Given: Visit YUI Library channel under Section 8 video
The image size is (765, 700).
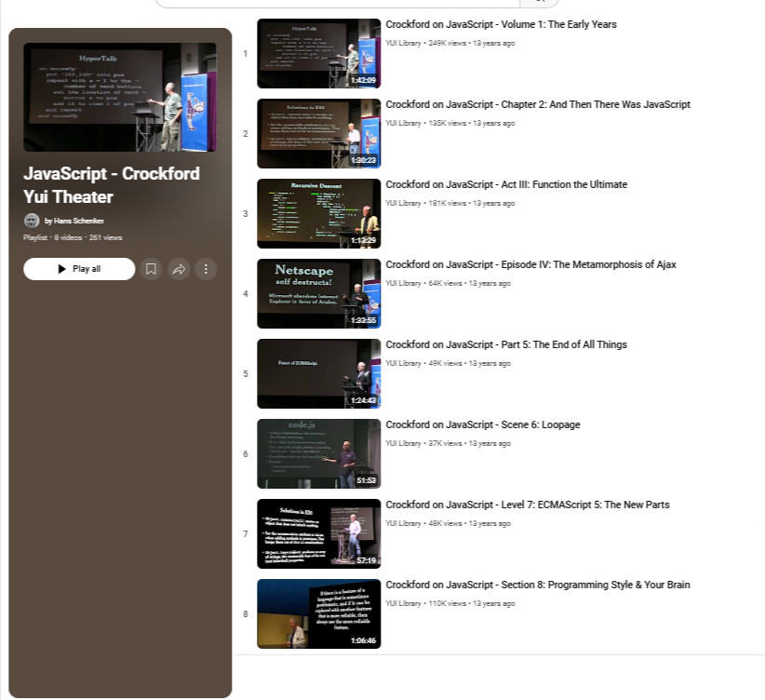Looking at the screenshot, I should pos(403,603).
